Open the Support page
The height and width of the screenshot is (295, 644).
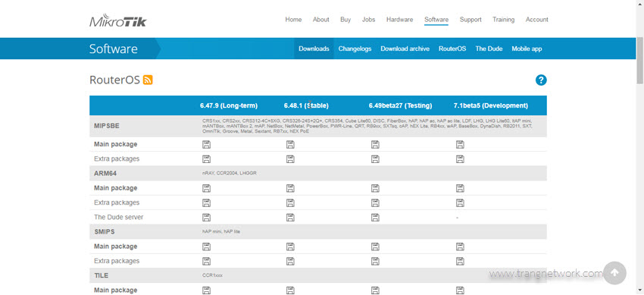tap(470, 19)
